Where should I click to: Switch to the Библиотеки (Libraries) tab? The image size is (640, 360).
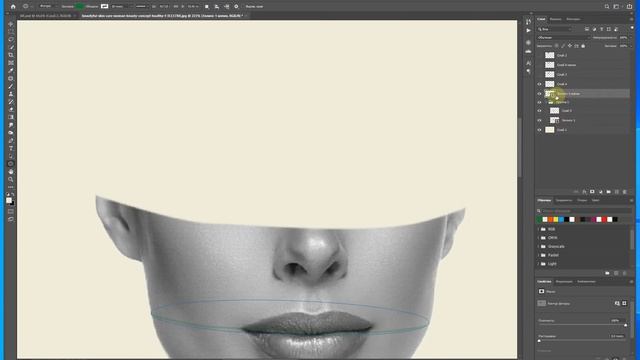click(586, 282)
